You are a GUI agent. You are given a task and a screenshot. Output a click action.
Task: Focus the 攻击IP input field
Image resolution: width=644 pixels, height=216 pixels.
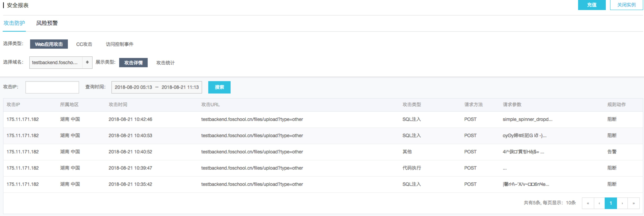pos(52,87)
